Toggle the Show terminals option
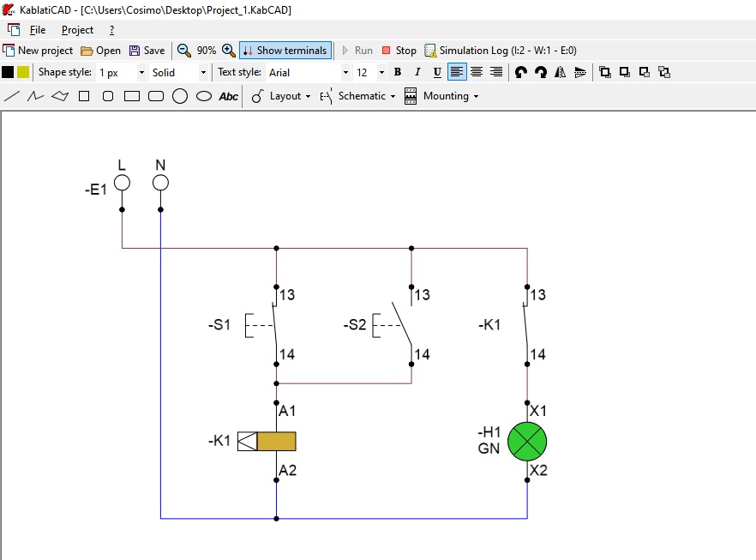The image size is (756, 560). (x=285, y=51)
